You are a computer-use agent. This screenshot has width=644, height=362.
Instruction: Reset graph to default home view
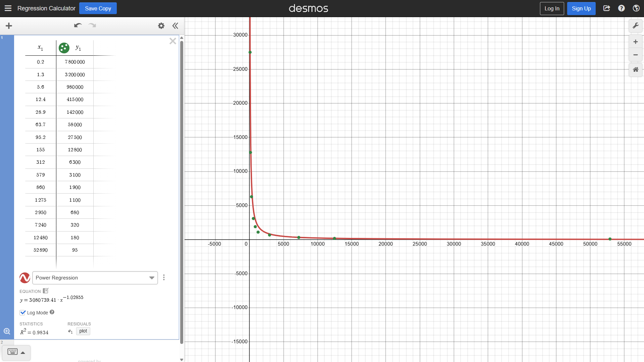click(636, 70)
